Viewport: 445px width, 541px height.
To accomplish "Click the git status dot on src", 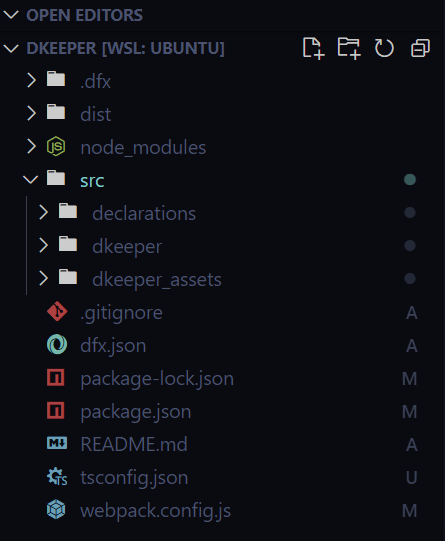I will 410,179.
